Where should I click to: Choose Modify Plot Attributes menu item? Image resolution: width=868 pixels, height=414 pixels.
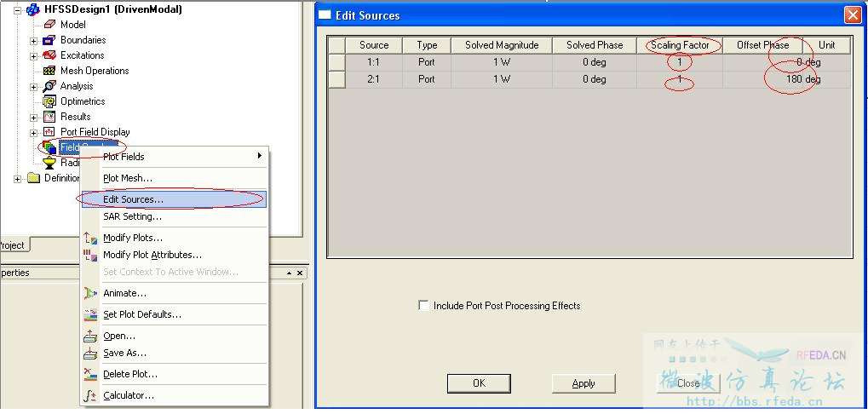[174, 256]
